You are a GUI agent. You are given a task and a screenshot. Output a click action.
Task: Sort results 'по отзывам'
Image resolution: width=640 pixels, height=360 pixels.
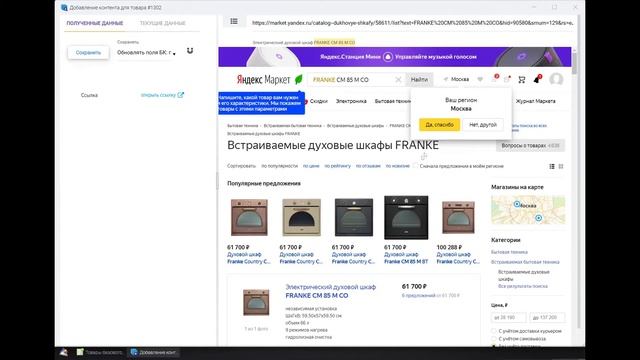[368, 166]
